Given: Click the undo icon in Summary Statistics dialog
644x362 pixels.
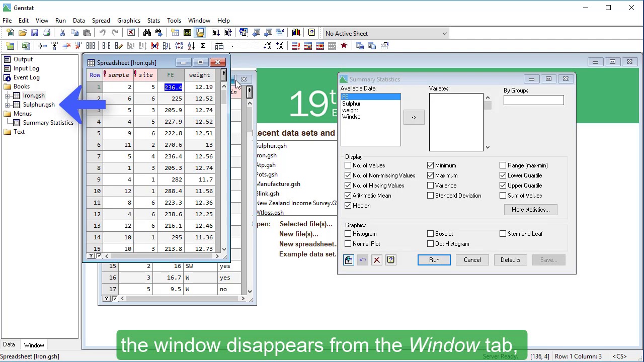Looking at the screenshot, I should 363,260.
